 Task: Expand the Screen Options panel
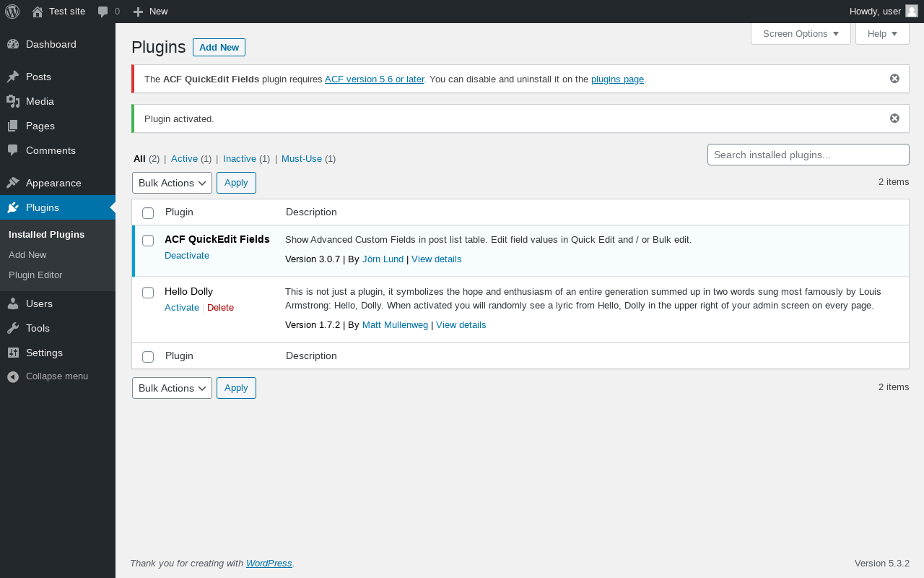[x=801, y=34]
